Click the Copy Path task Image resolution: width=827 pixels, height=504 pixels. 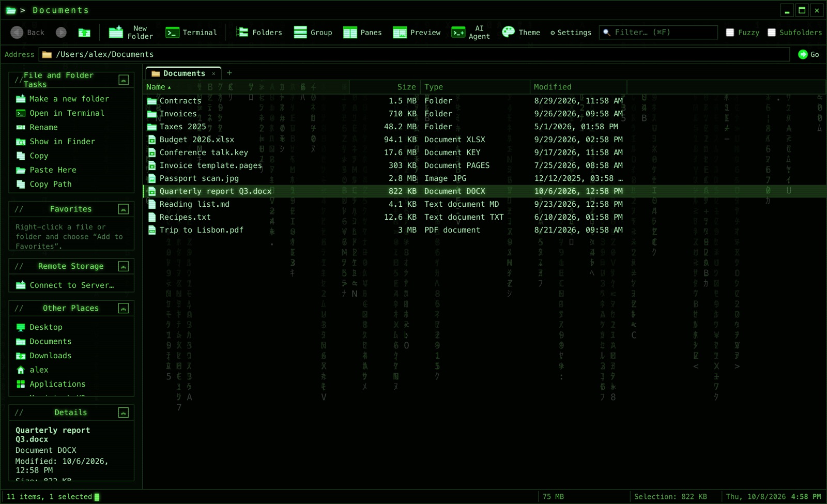coord(44,184)
